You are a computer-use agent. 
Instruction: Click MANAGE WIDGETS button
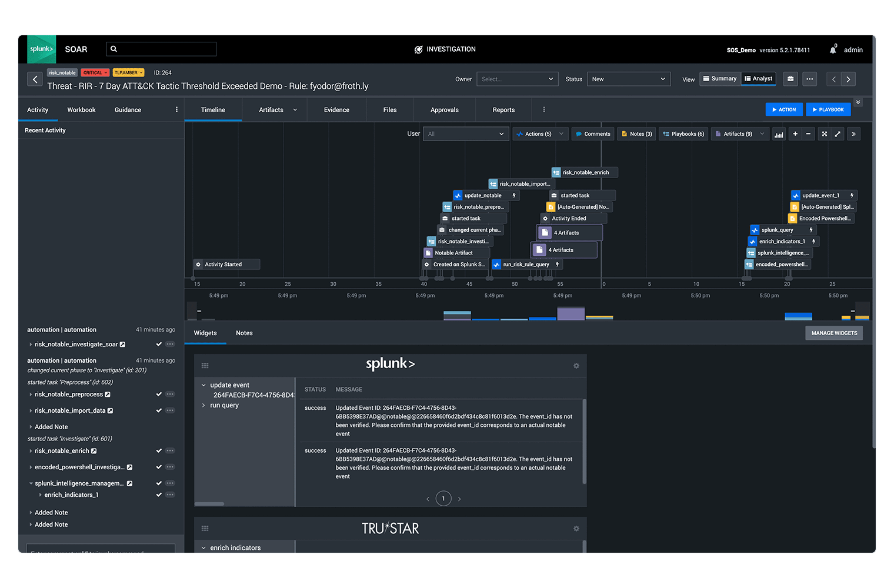pyautogui.click(x=834, y=333)
